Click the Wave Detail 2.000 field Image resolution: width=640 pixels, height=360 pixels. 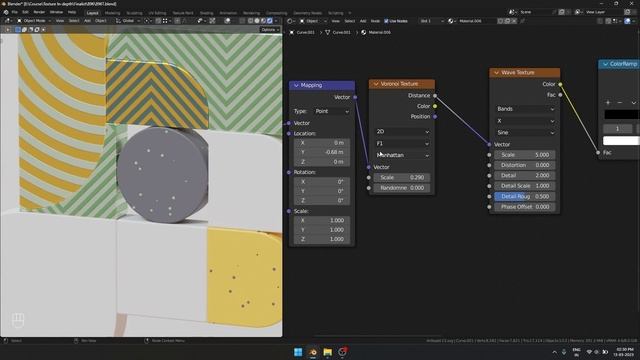coord(525,176)
